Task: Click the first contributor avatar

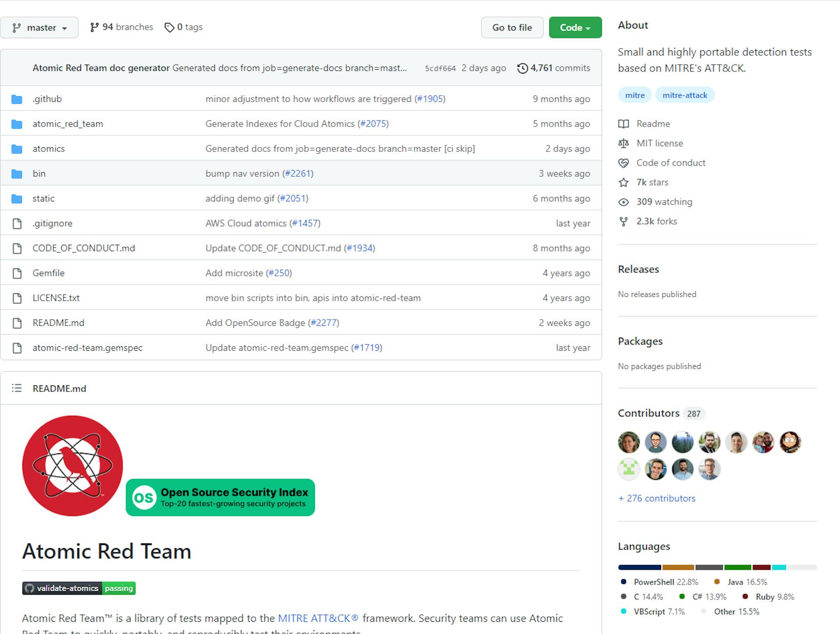Action: (629, 442)
